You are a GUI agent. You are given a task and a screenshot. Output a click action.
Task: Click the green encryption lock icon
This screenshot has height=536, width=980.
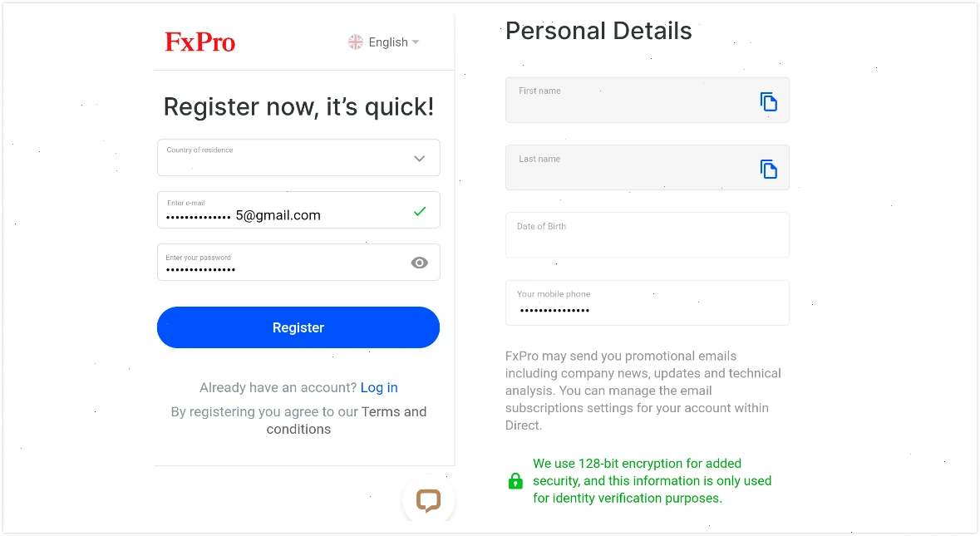[515, 480]
